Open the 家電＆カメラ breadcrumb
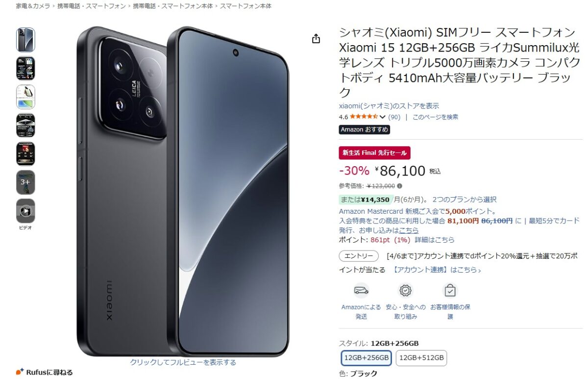 click(x=33, y=6)
